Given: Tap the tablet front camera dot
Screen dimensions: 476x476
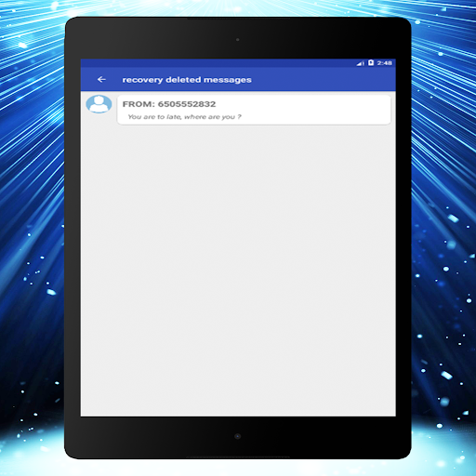Looking at the screenshot, I should (x=238, y=40).
